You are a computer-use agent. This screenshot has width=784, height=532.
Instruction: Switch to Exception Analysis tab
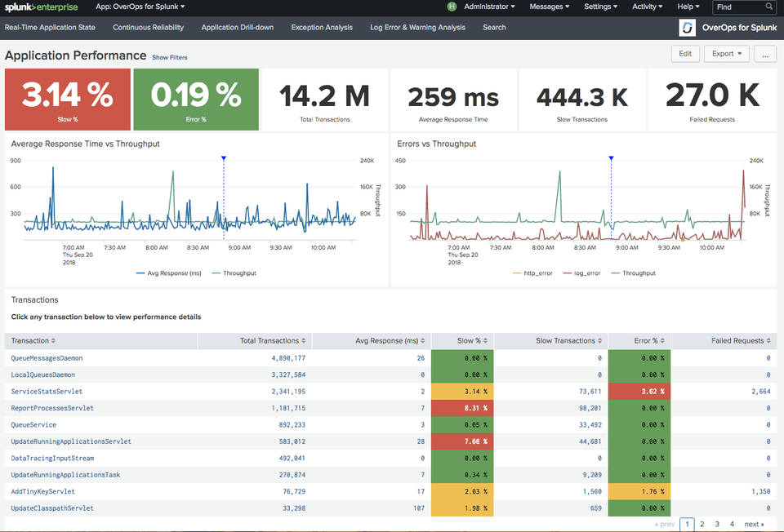tap(322, 28)
